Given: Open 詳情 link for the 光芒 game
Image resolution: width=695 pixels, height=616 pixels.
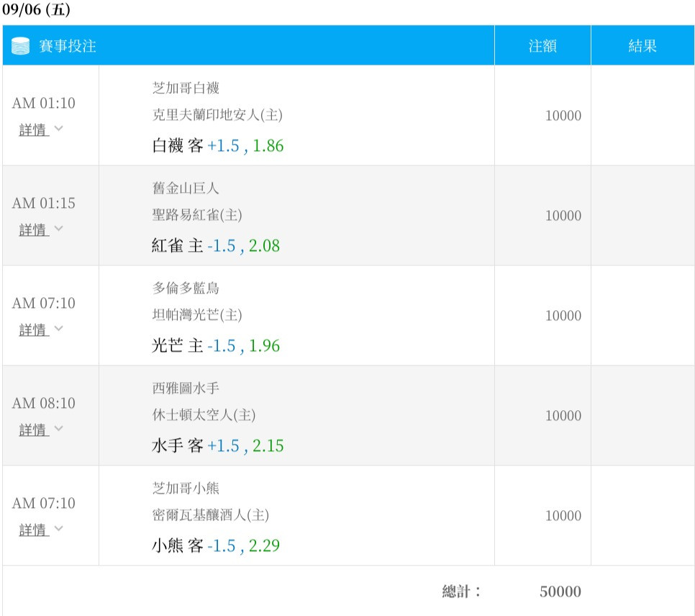Looking at the screenshot, I should tap(34, 330).
